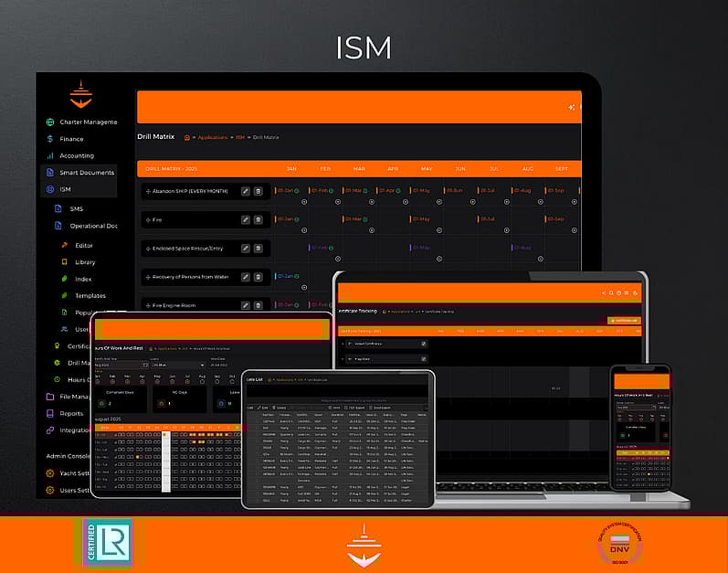Screen dimensions: 728x573
Task: Click the circle button under Fire January
Action: 304,230
